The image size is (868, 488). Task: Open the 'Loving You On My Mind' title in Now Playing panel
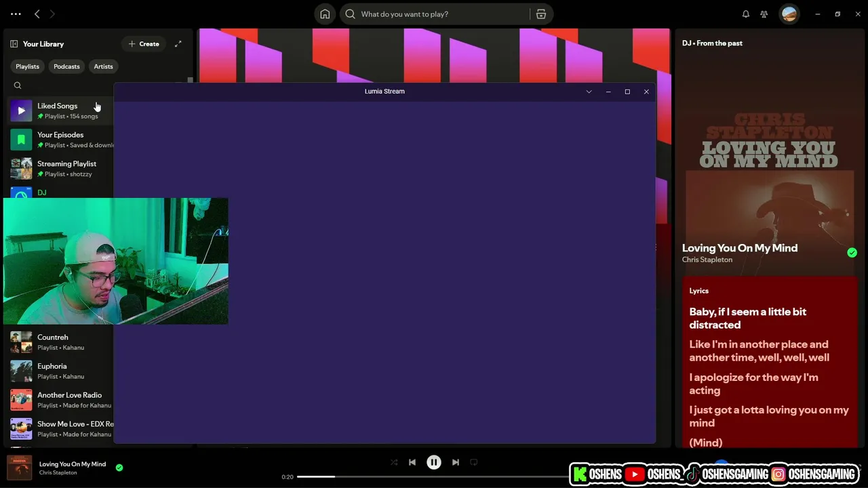click(x=740, y=248)
